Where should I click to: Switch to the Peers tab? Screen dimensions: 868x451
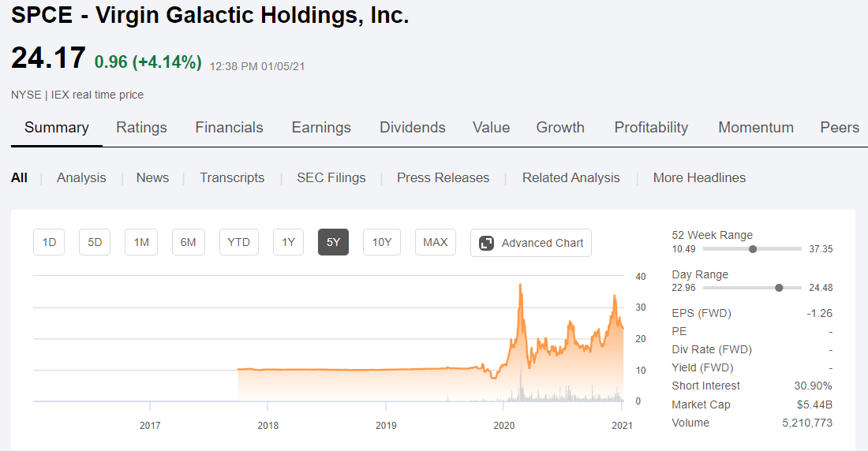click(840, 128)
